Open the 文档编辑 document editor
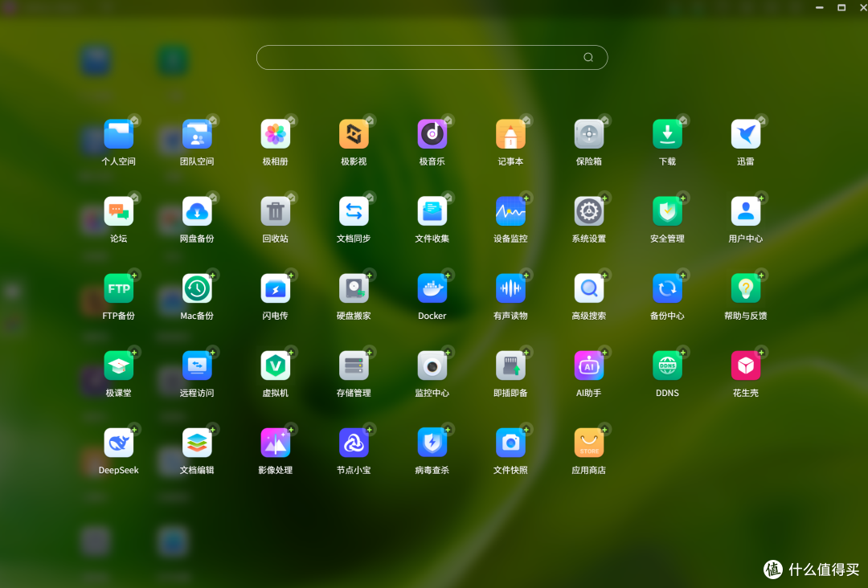 coord(197,443)
